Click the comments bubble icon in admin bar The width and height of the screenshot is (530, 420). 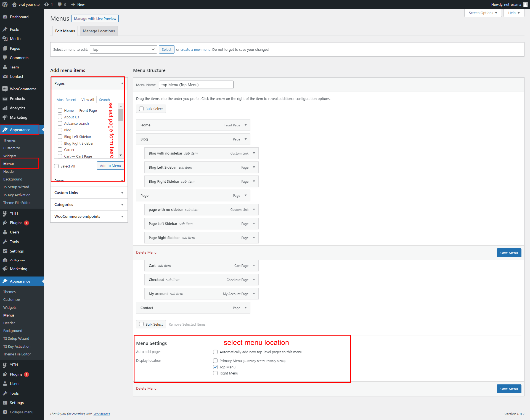pos(60,4)
